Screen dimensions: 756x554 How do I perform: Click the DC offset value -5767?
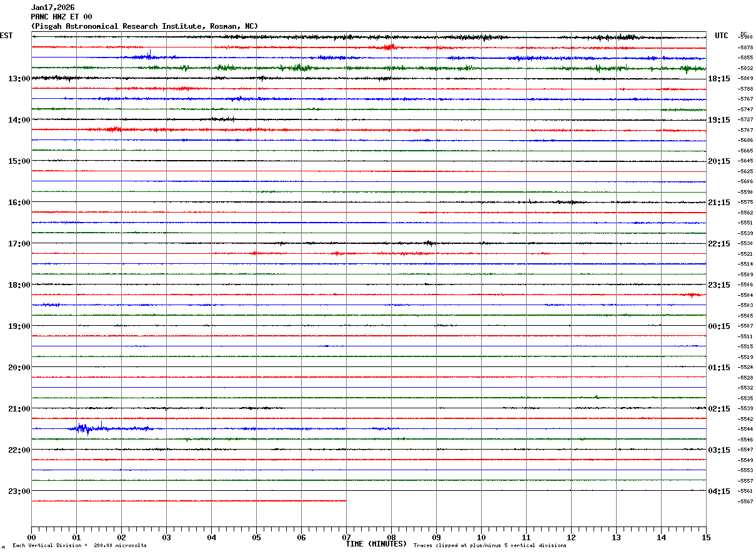pos(745,99)
